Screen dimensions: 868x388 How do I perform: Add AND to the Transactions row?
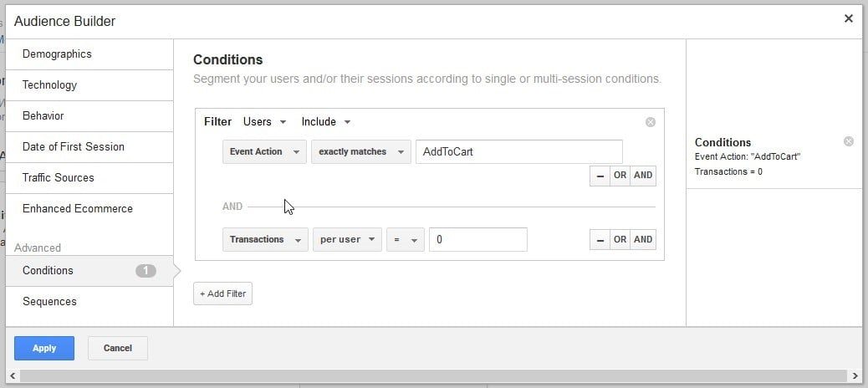tap(643, 240)
